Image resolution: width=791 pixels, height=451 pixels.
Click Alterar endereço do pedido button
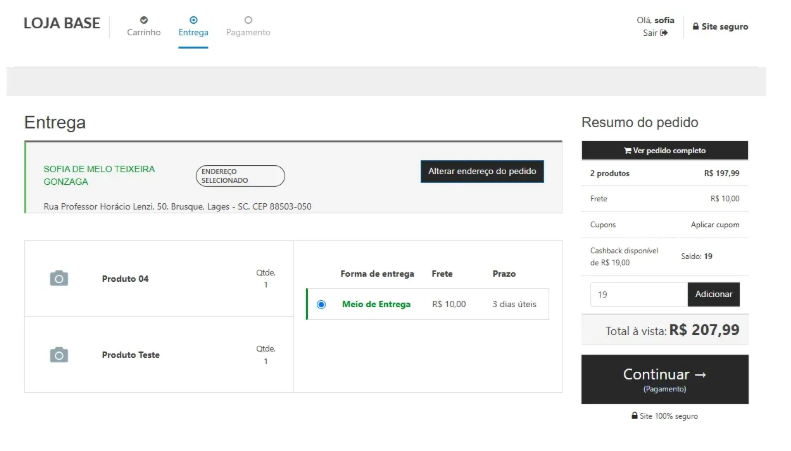coord(482,172)
